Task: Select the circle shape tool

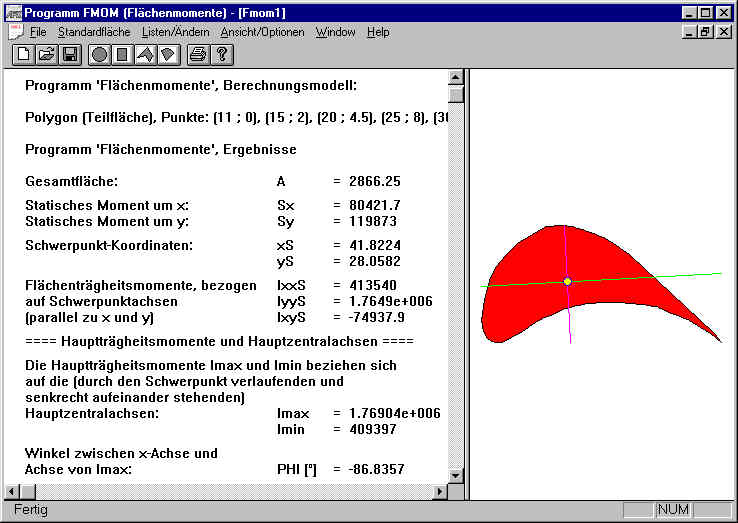Action: pos(99,54)
